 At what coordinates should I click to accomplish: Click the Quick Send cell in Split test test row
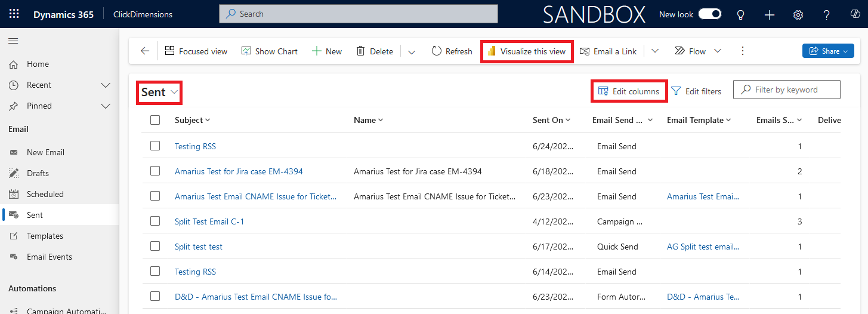click(617, 247)
